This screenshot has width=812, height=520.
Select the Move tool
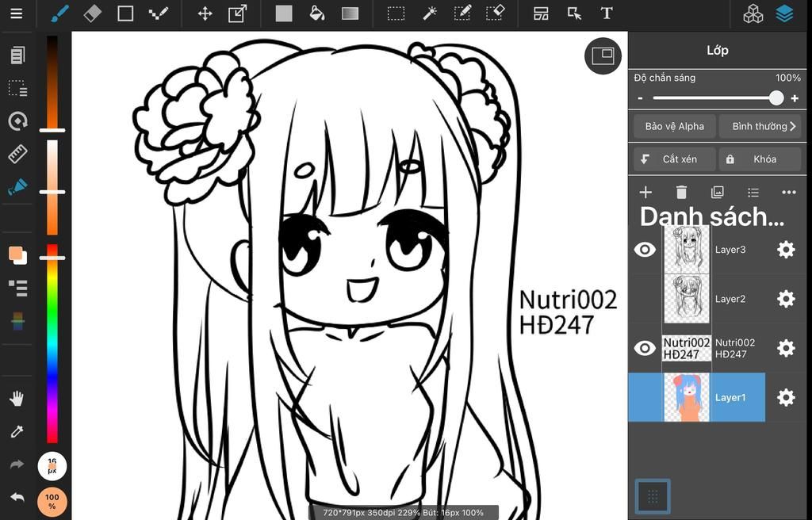(x=205, y=13)
